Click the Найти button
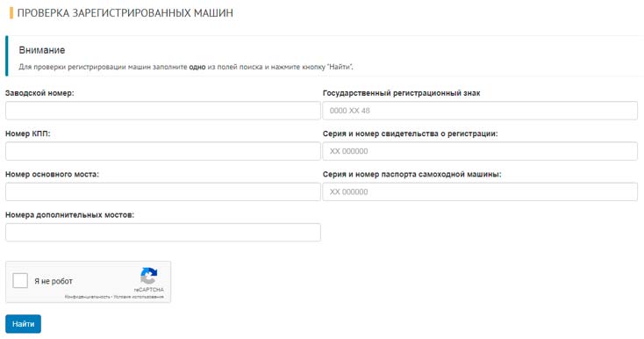This screenshot has width=644, height=339. click(24, 324)
